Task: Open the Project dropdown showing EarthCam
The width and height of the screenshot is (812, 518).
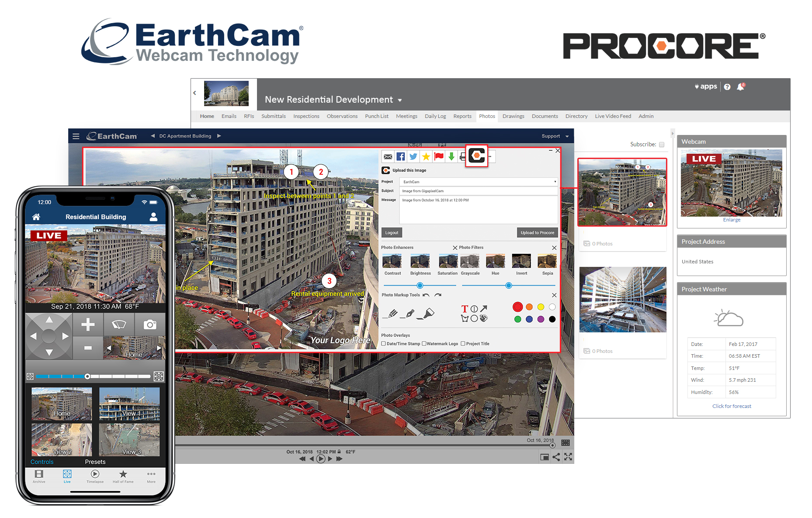Action: coord(479,182)
